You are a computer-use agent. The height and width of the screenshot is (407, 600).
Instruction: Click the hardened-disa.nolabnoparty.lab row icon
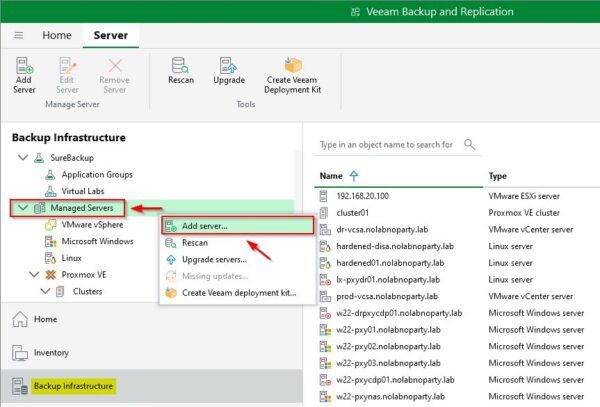325,246
